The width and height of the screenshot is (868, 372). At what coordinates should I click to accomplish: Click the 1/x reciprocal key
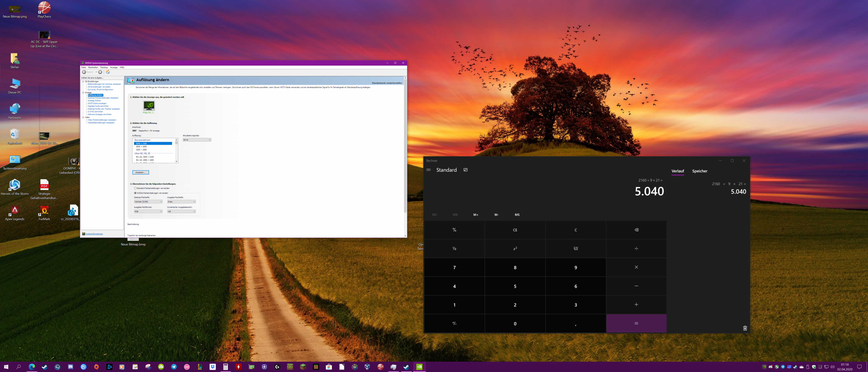tap(454, 249)
